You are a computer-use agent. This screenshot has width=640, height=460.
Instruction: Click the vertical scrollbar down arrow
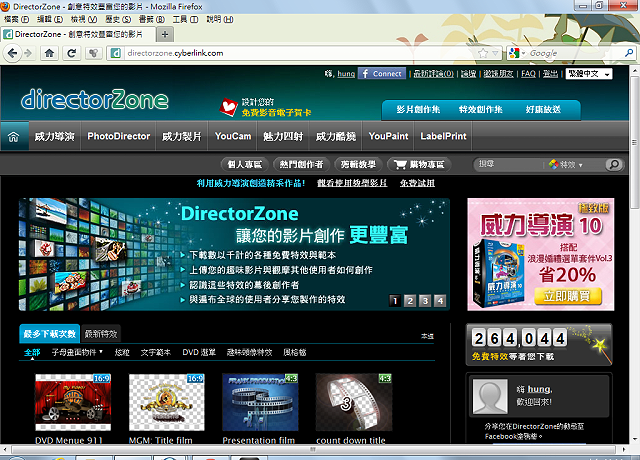[x=634, y=439]
